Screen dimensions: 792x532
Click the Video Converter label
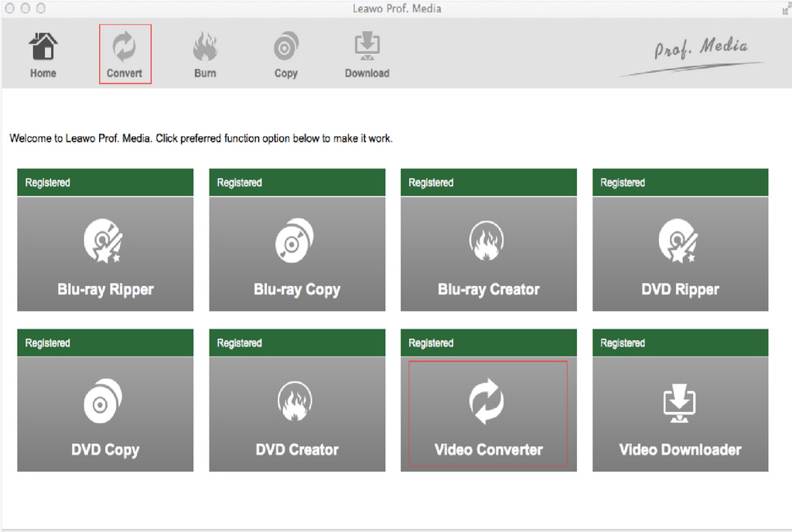coord(489,450)
